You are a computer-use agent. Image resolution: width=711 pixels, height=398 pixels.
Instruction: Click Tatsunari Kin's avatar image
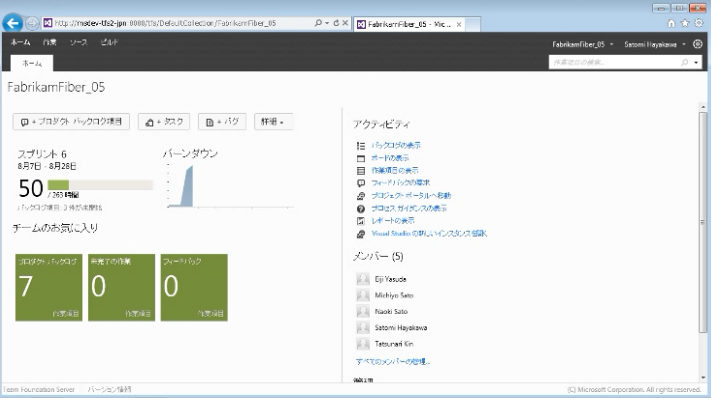click(x=363, y=344)
